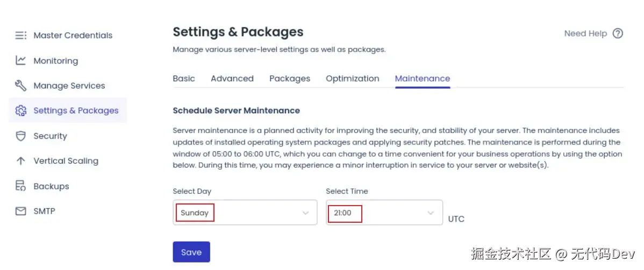Switch to the Advanced tab

click(232, 78)
